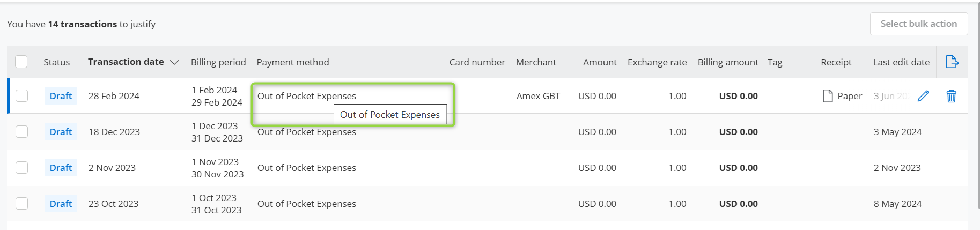The image size is (980, 230).
Task: Click the Amex GBT merchant cell
Action: pyautogui.click(x=537, y=96)
